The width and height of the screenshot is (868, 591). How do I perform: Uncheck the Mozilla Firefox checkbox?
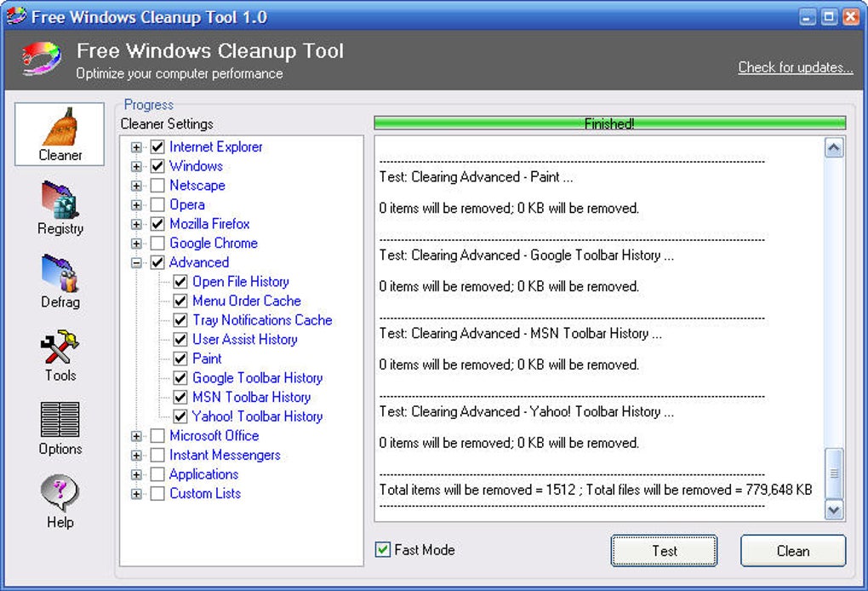click(x=157, y=224)
